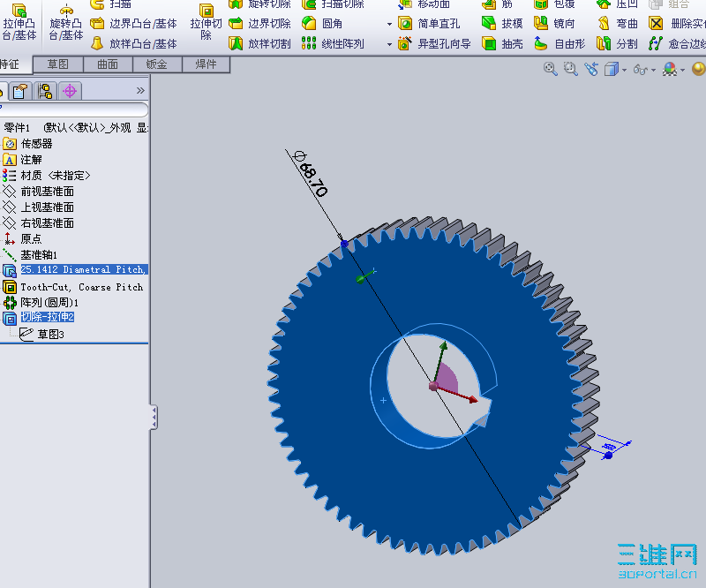This screenshot has height=588, width=706.
Task: Select the 拔模 draft tool
Action: [502, 24]
